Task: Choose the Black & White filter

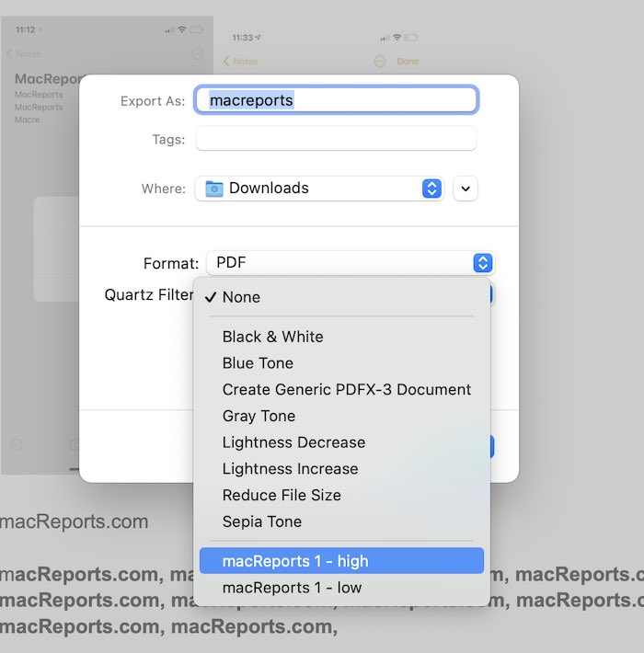Action: pos(341,337)
